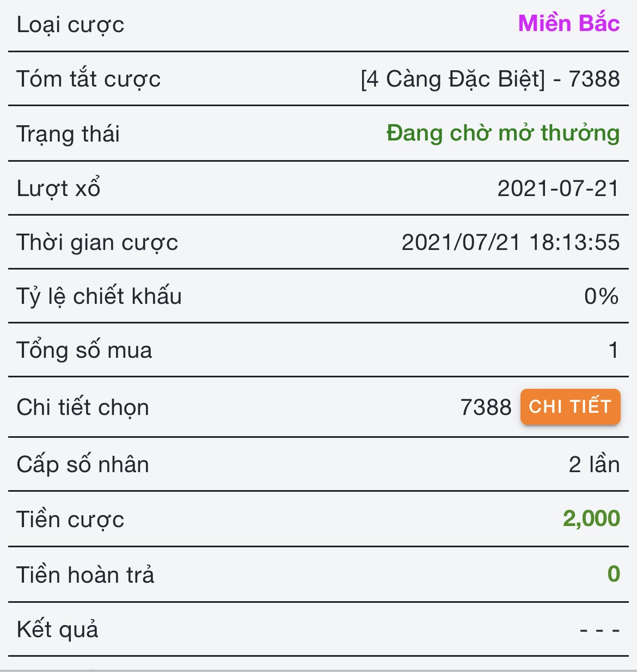Select the Tổng số mua label
This screenshot has height=672, width=637.
click(x=84, y=350)
